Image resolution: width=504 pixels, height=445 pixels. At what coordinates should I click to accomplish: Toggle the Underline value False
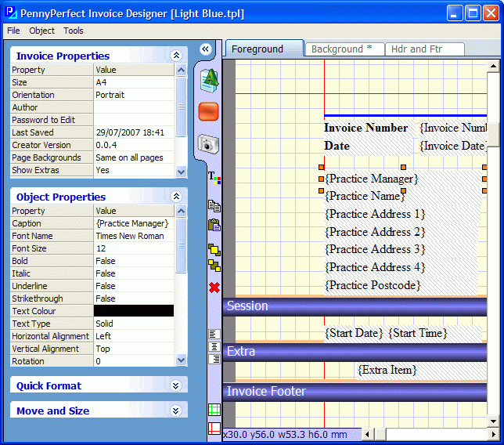[x=134, y=286]
